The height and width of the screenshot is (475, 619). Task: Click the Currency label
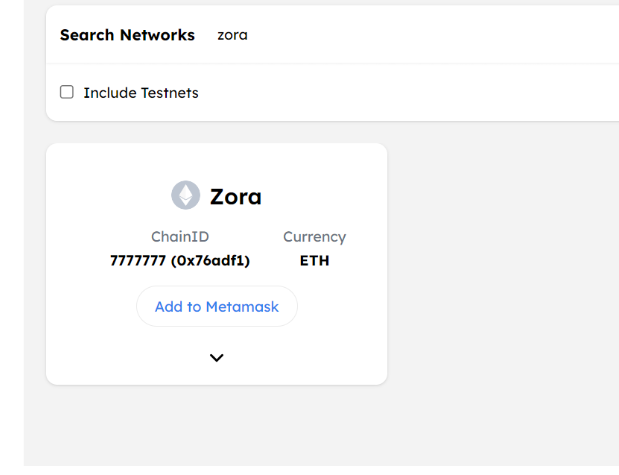315,237
